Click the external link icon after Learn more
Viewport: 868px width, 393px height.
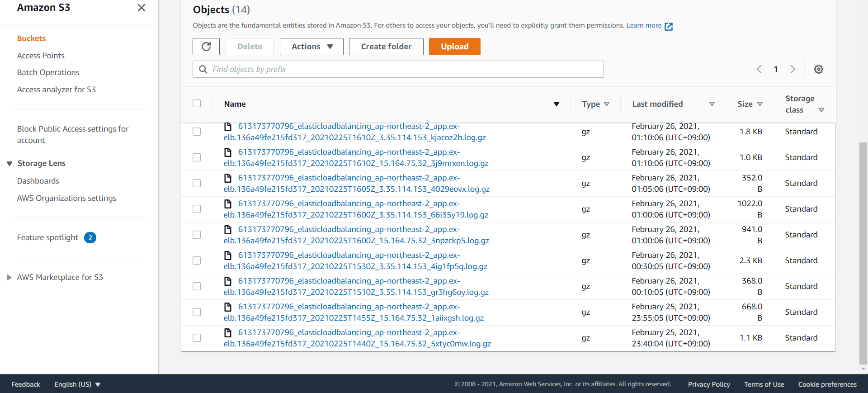(x=669, y=26)
